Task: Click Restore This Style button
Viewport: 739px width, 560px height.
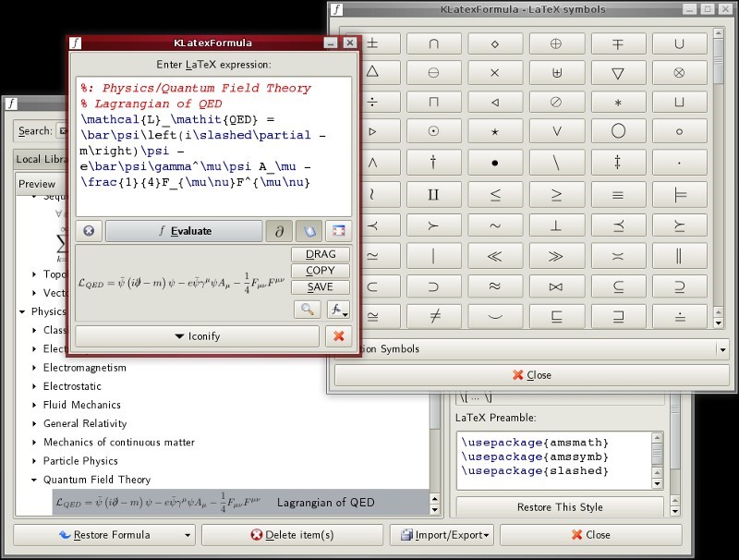Action: 560,507
